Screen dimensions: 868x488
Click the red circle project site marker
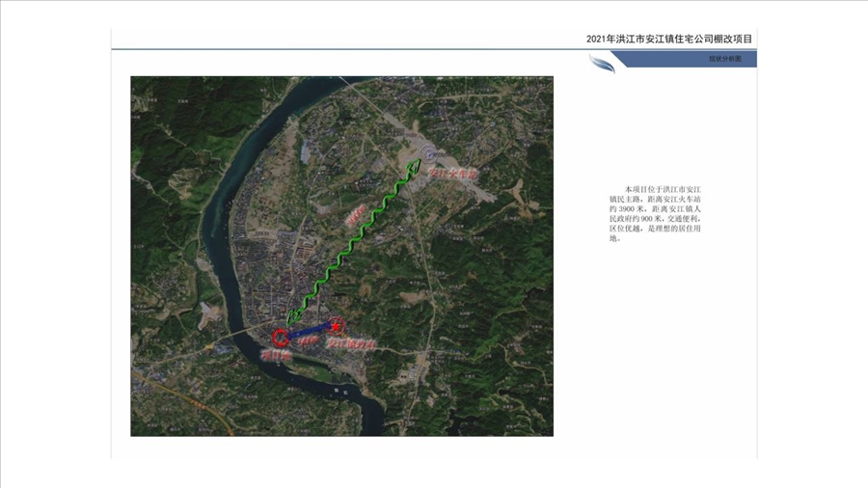click(x=280, y=336)
